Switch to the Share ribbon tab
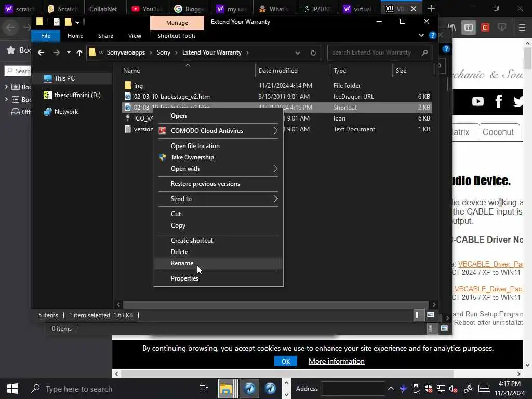This screenshot has height=399, width=532. pos(105,36)
